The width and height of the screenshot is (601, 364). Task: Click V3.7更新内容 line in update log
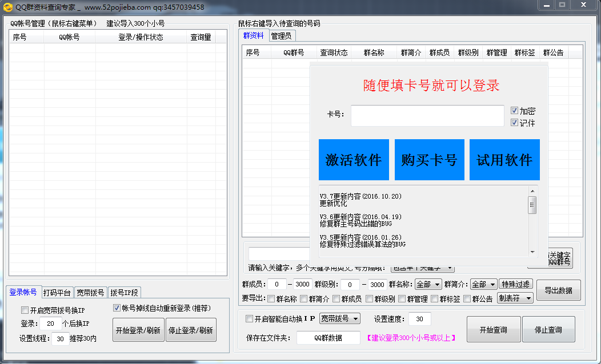click(x=360, y=196)
